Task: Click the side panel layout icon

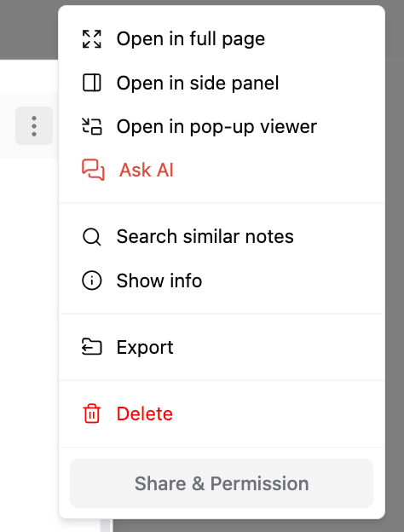Action: tap(91, 83)
